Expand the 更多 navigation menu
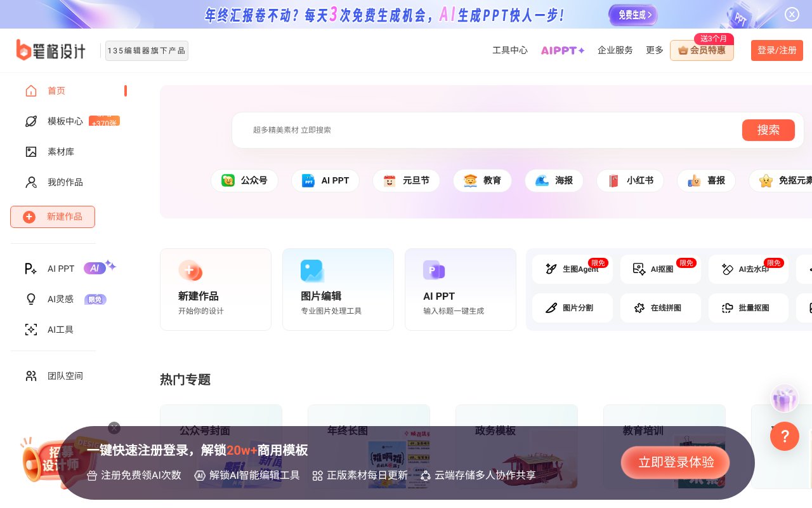 (x=655, y=50)
